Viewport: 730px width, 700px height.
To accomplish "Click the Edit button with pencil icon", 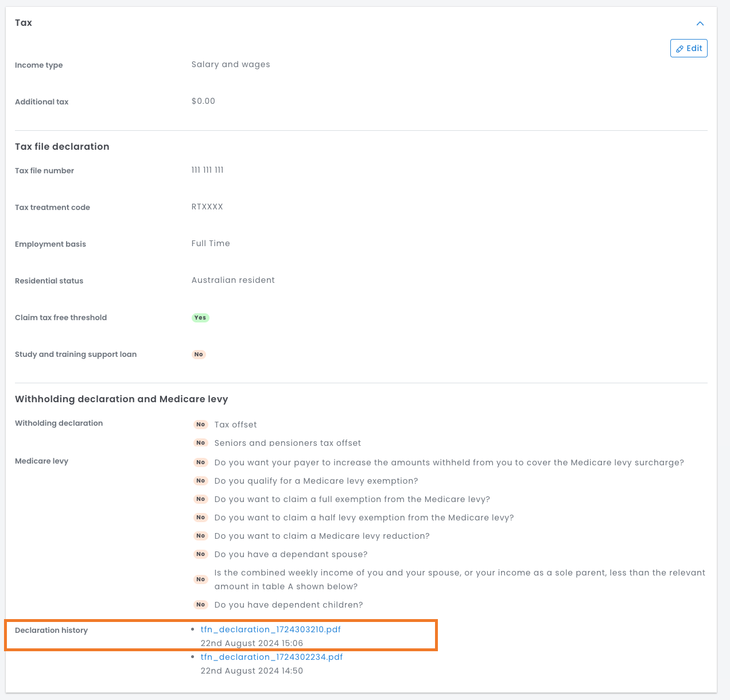I will point(689,48).
